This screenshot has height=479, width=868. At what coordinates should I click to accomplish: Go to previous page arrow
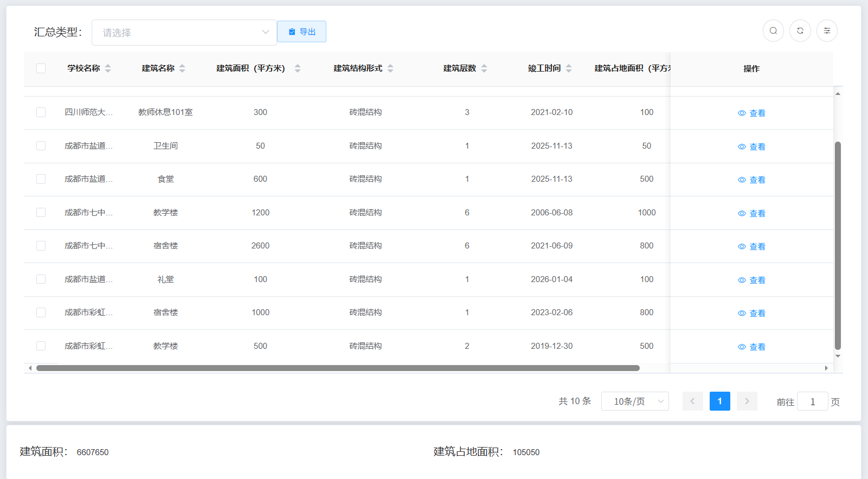pyautogui.click(x=692, y=401)
